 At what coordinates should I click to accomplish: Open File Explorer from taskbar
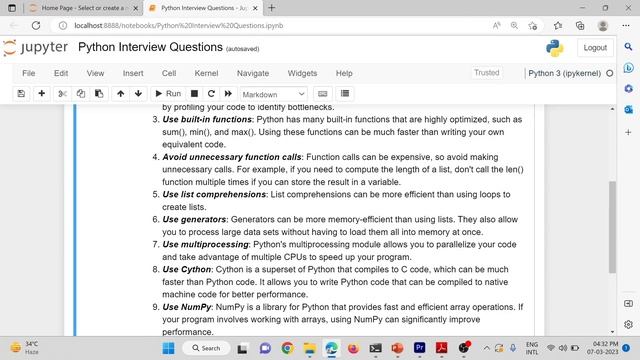(309, 348)
